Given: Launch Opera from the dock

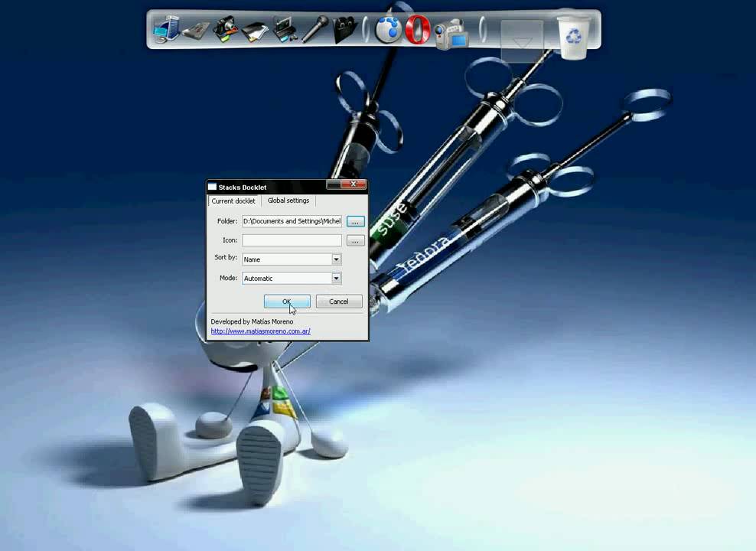Looking at the screenshot, I should tap(417, 31).
